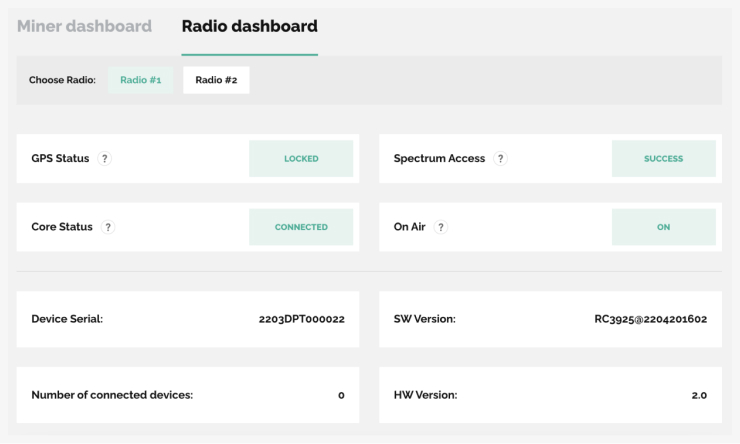Show help for Spectrum Access
The height and width of the screenshot is (444, 740).
pos(500,159)
